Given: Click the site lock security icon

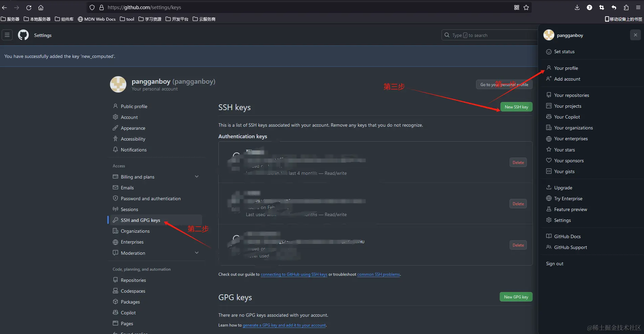Looking at the screenshot, I should (101, 7).
